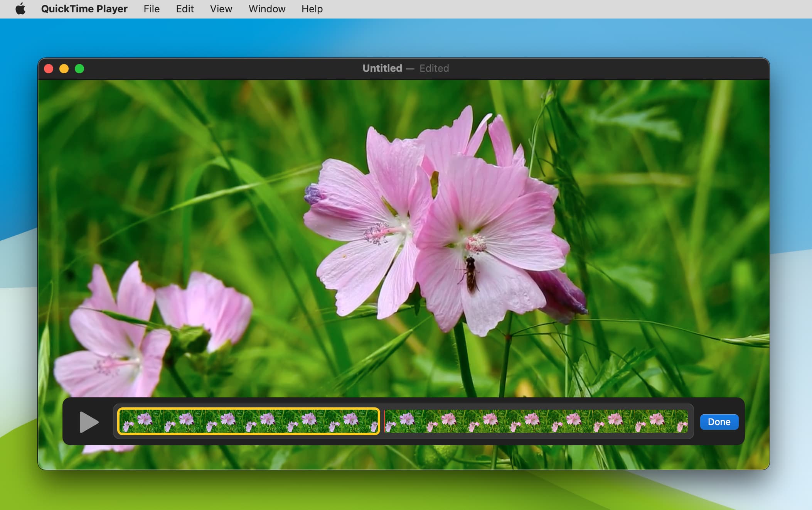Click the red playhead between clips
812x510 pixels.
click(384, 421)
